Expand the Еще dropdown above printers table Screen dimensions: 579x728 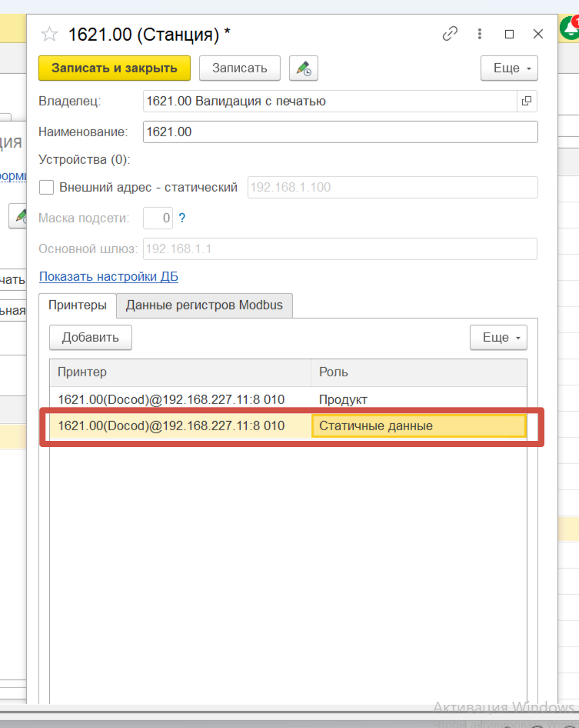coord(498,337)
